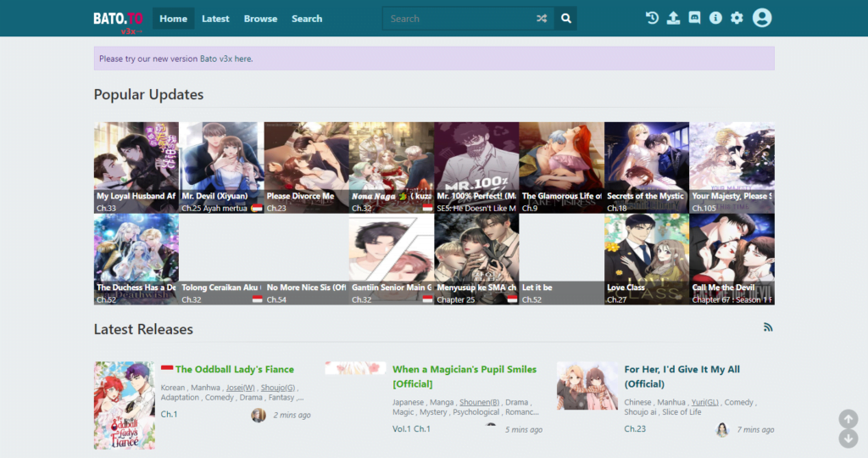Open Ch.23 of For Her, I'd Give It
Image resolution: width=868 pixels, height=458 pixels.
pos(635,428)
